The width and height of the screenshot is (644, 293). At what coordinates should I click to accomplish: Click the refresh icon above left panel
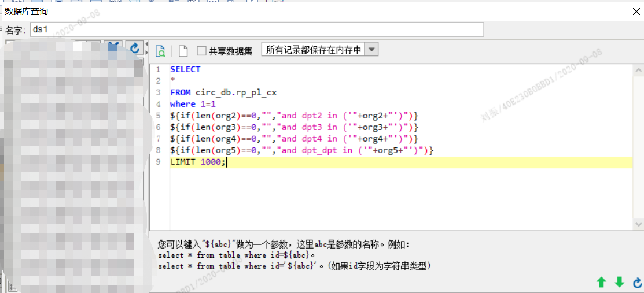pos(134,49)
